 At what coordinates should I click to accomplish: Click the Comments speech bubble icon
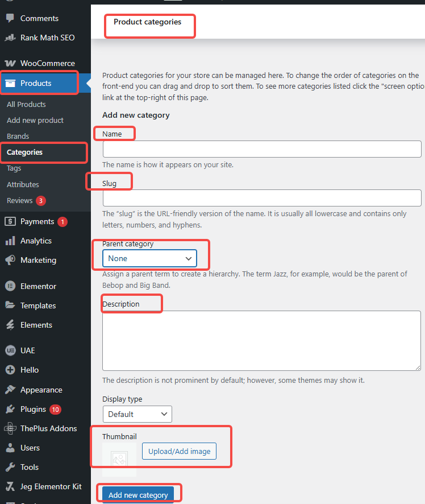[10, 18]
